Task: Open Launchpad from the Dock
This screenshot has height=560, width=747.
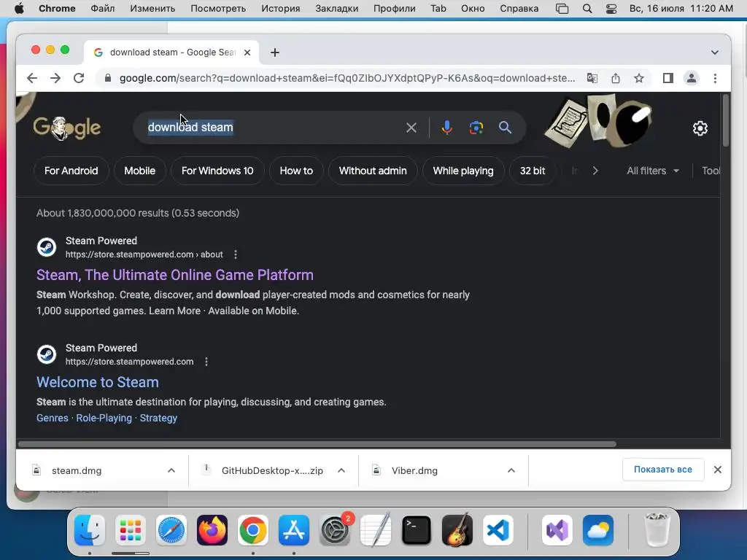Action: tap(131, 530)
